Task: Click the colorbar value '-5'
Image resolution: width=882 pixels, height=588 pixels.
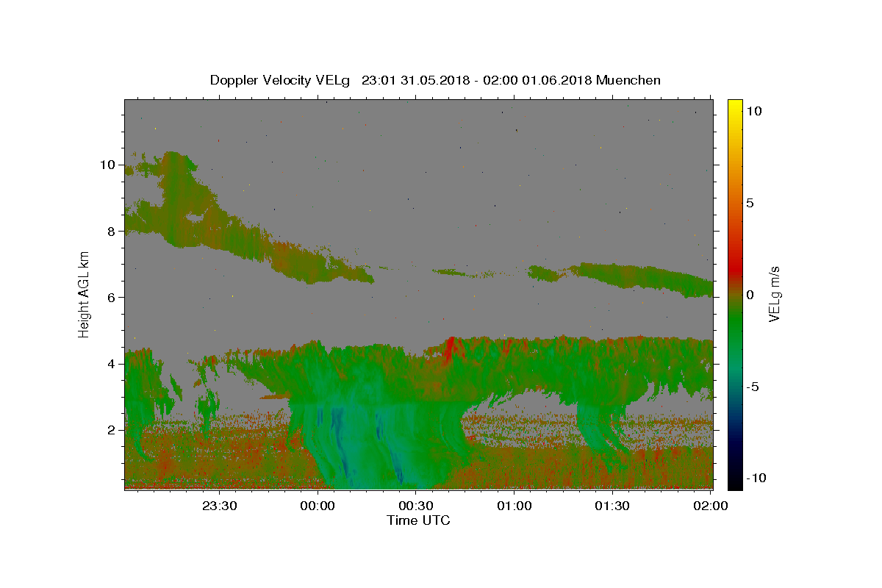Action: click(x=753, y=387)
